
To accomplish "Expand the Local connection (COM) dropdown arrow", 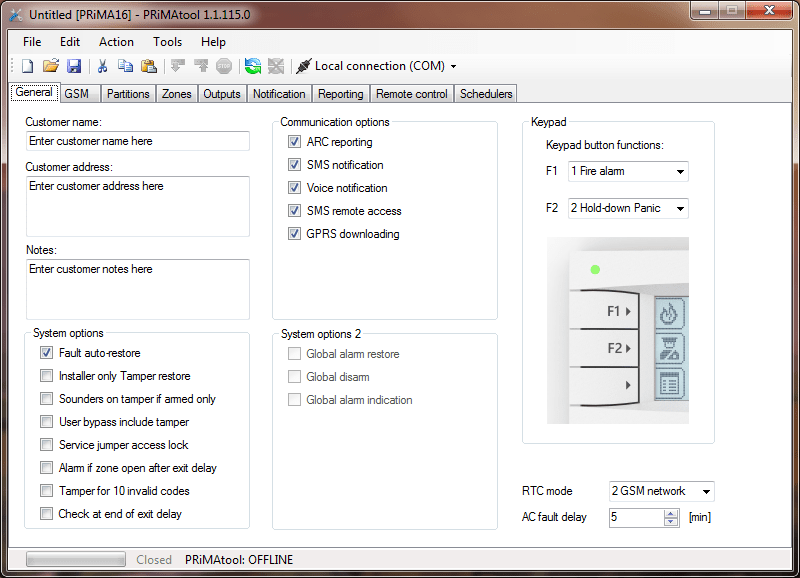I will pyautogui.click(x=454, y=66).
